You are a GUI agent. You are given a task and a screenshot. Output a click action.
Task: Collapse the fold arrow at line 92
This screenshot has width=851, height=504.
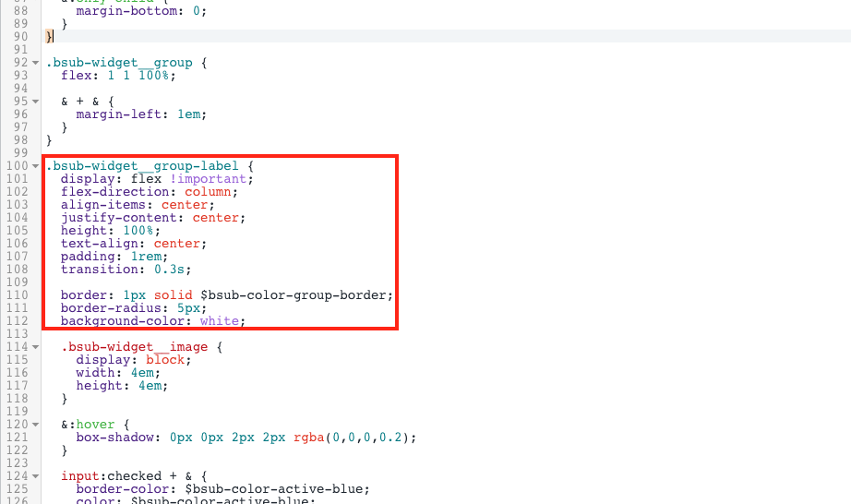click(36, 63)
